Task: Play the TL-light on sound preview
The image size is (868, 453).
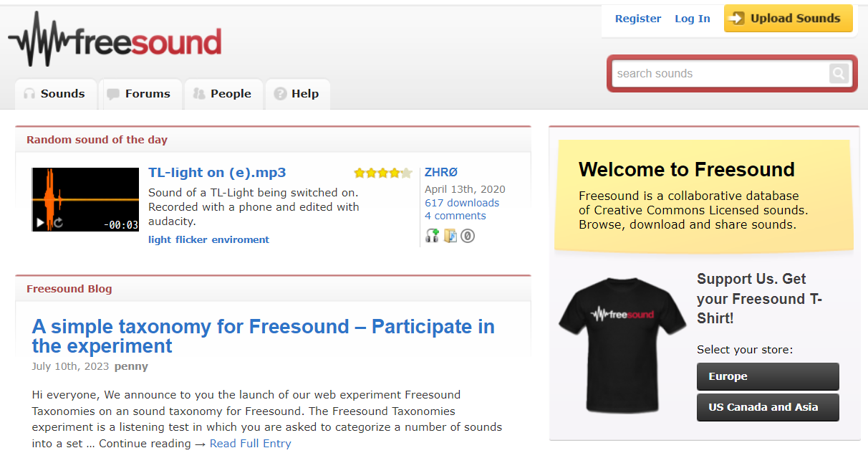Action: (40, 223)
